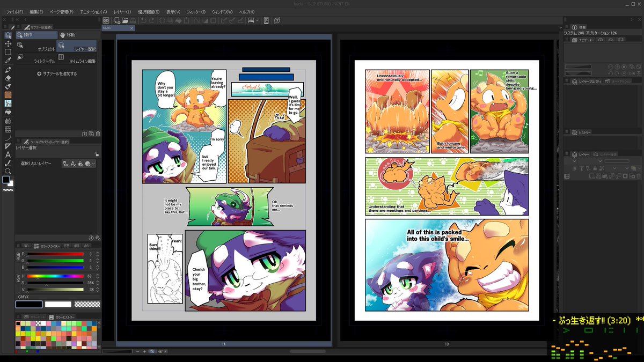This screenshot has width=644, height=362.
Task: Click the hue H slider bar
Action: click(55, 276)
